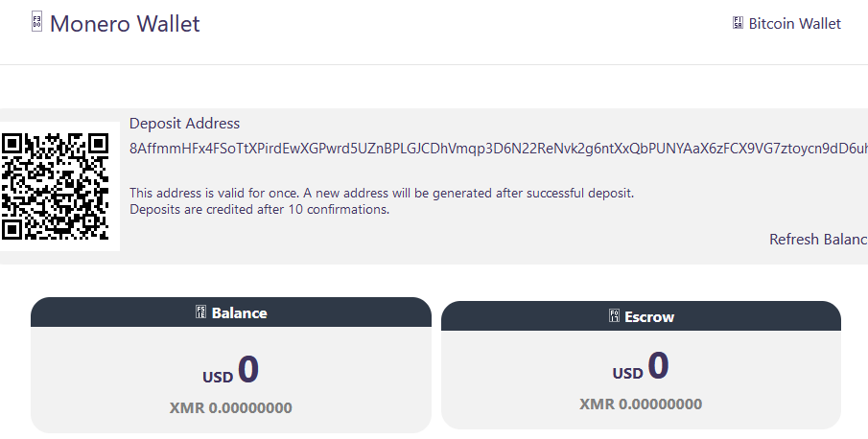Open the Bitcoin Wallet link
868x439 pixels.
pyautogui.click(x=794, y=23)
